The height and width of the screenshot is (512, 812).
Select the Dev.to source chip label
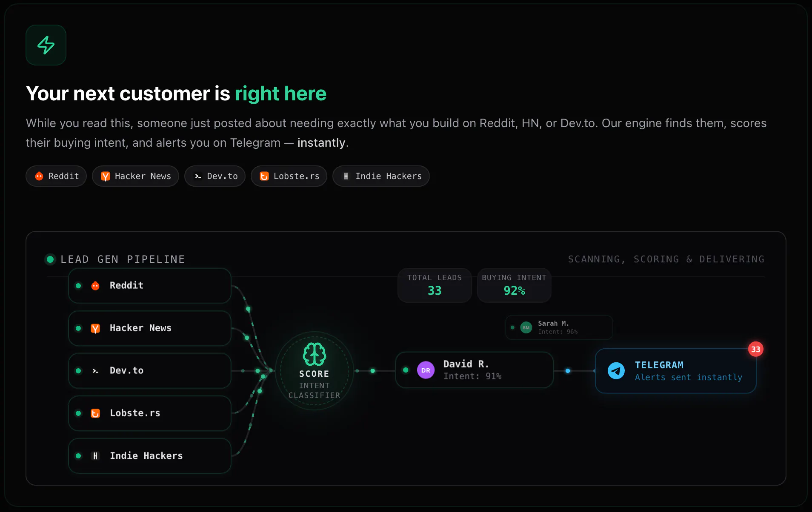click(x=222, y=176)
